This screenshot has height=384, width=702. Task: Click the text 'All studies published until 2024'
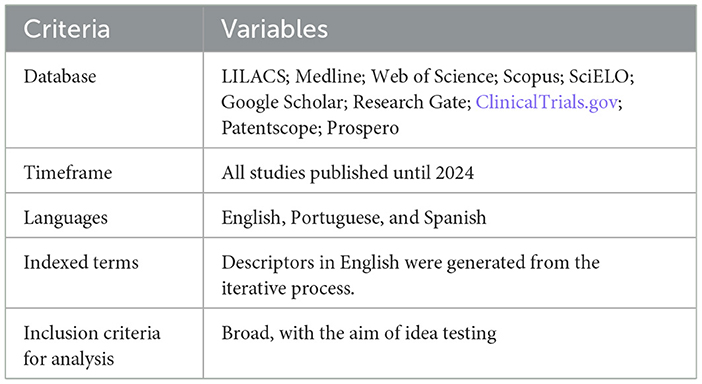point(347,173)
